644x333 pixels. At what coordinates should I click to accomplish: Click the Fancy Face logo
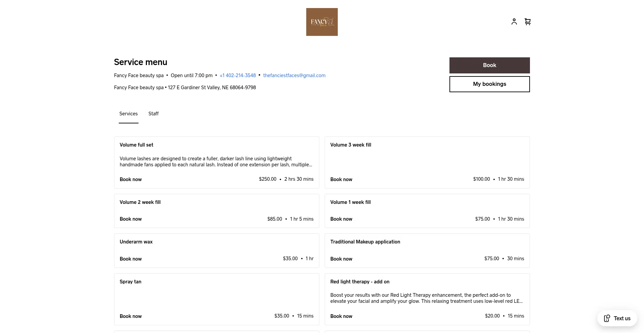[322, 22]
